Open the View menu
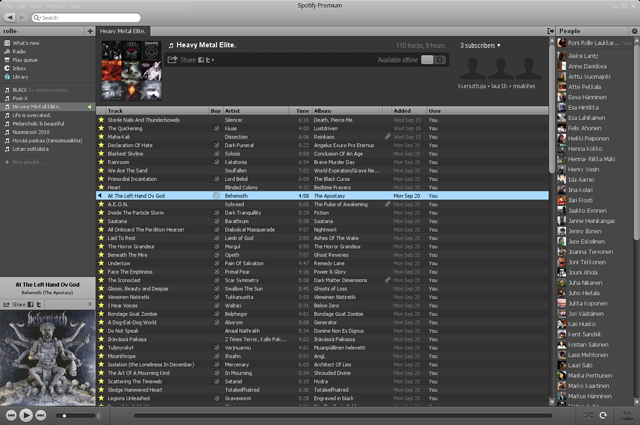 click(x=36, y=6)
